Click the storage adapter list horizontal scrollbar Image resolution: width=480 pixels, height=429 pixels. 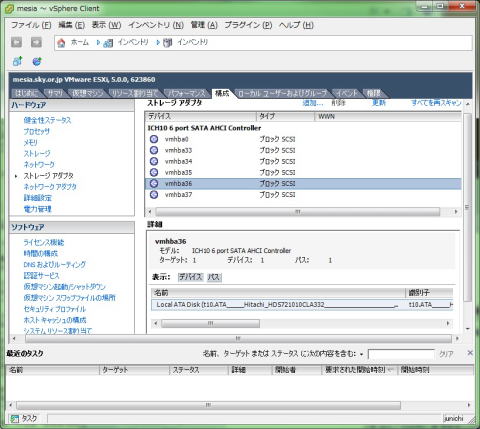[297, 212]
